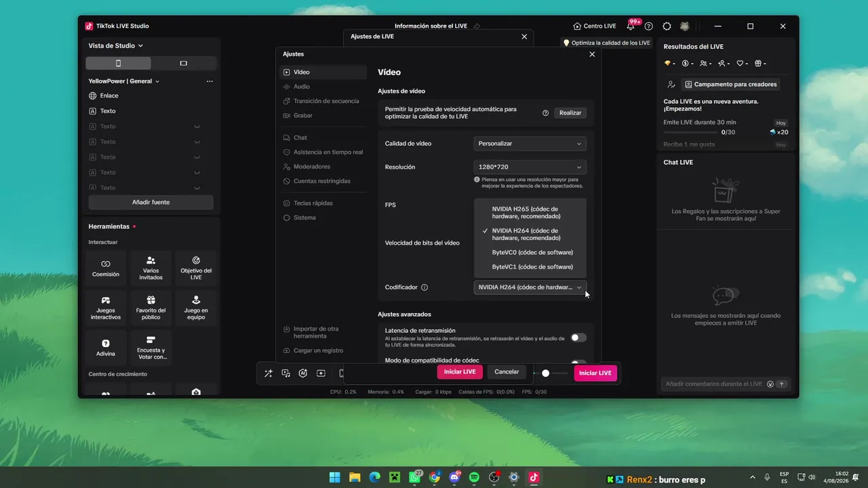Open Campamento para creadores
This screenshot has height=488, width=868.
(730, 85)
